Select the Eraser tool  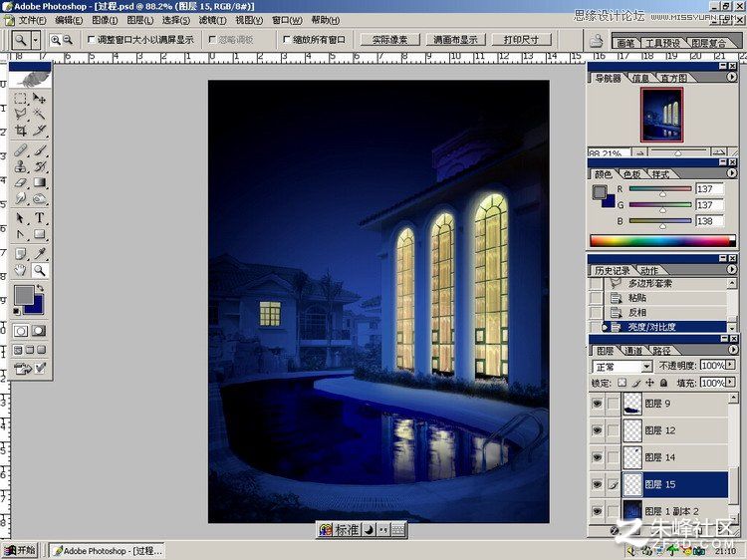click(20, 182)
